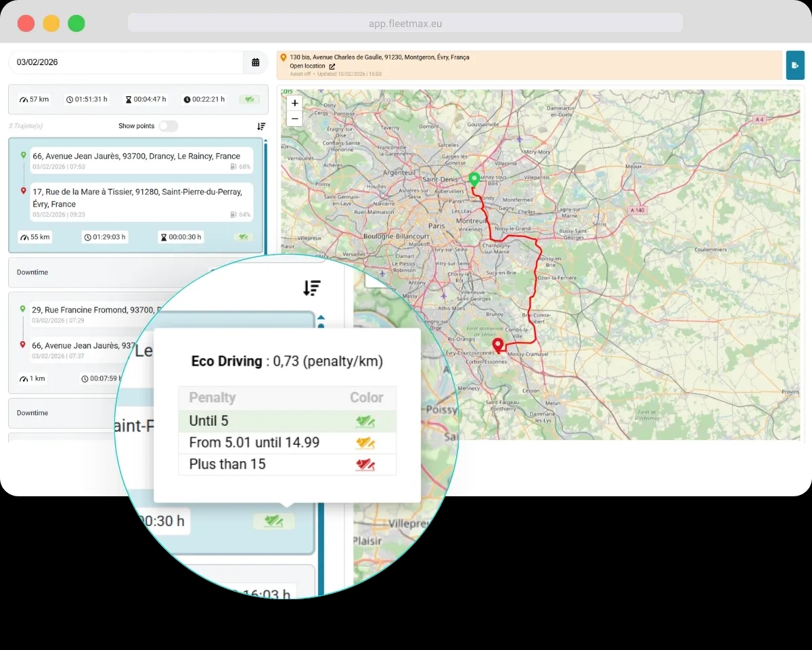
Task: Click the browser address bar app.fleetmax.eu
Action: pyautogui.click(x=405, y=23)
